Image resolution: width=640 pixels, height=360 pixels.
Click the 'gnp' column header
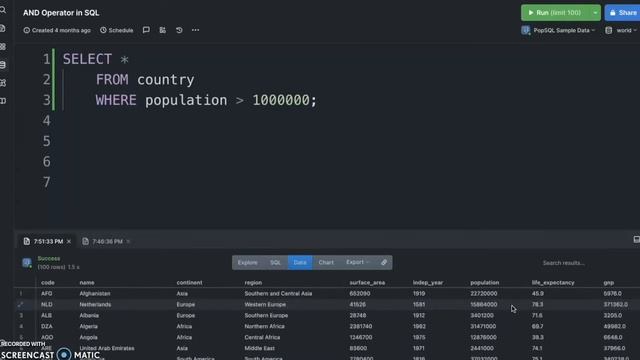tap(609, 282)
